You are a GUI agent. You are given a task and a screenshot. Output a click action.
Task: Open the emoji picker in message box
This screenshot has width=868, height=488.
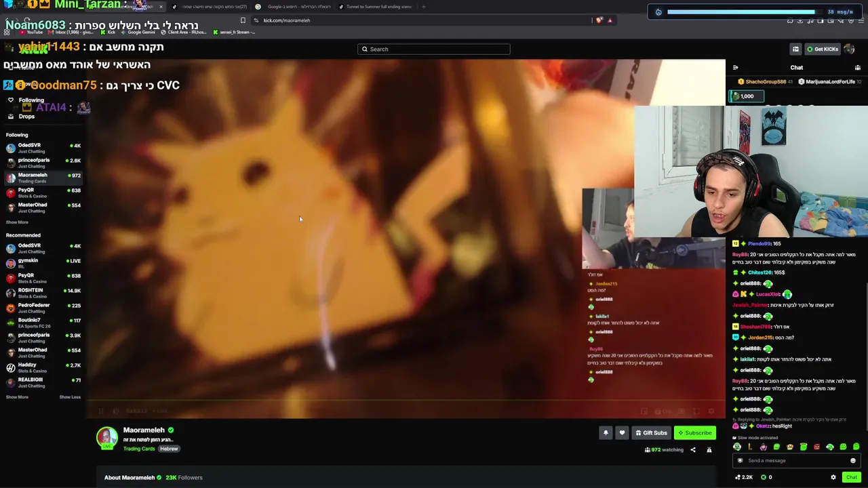853,460
